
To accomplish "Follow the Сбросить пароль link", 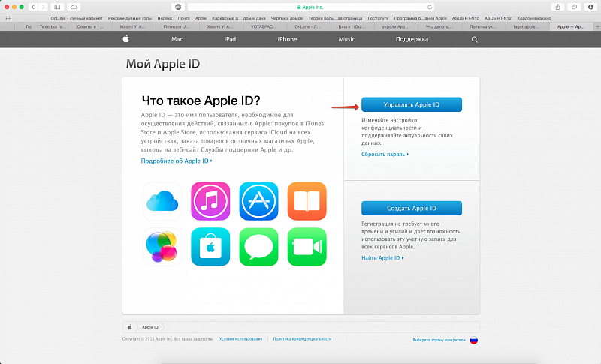I will click(x=385, y=155).
